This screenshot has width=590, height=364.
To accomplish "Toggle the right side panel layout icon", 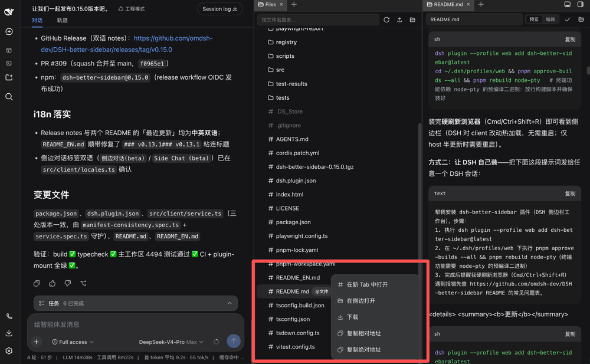I will point(581,5).
